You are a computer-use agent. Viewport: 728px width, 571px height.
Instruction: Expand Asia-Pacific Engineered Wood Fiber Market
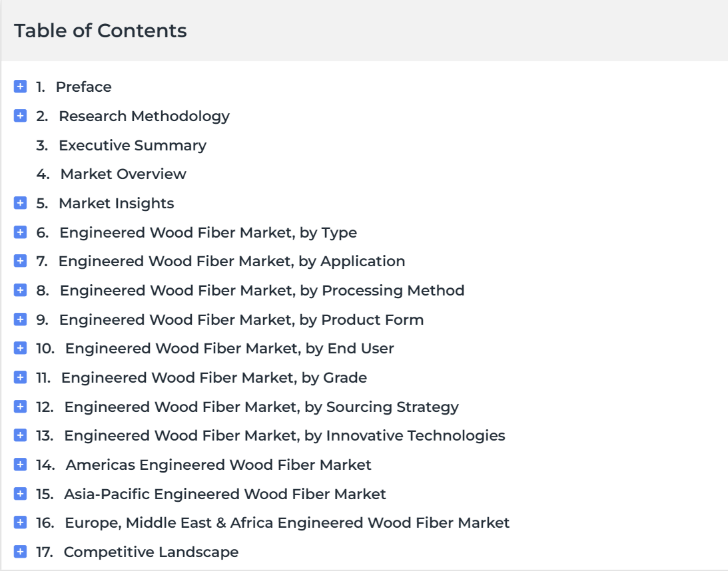20,494
